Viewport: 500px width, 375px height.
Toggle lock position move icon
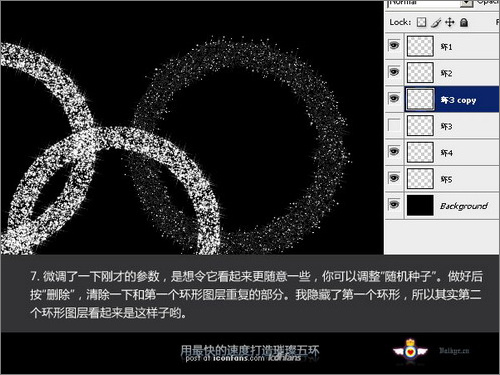pos(450,22)
